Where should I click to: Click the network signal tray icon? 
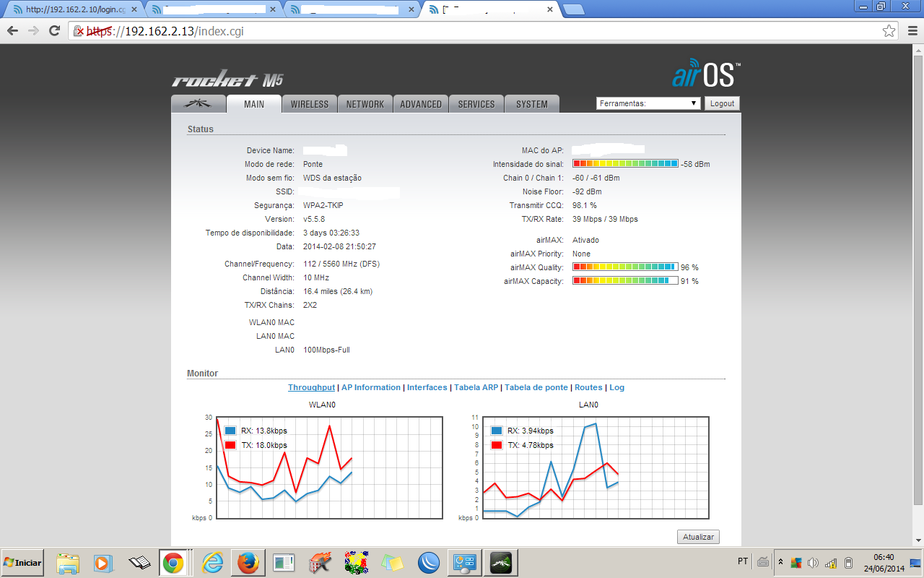point(831,563)
